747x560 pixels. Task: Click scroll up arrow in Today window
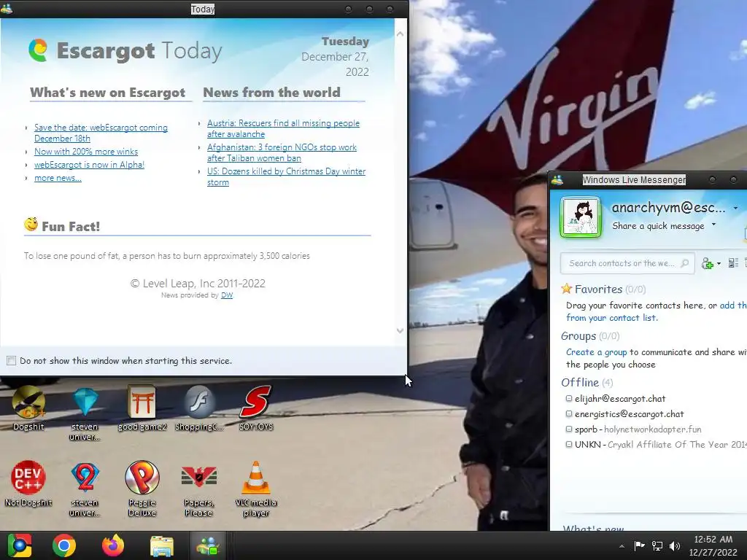[400, 34]
